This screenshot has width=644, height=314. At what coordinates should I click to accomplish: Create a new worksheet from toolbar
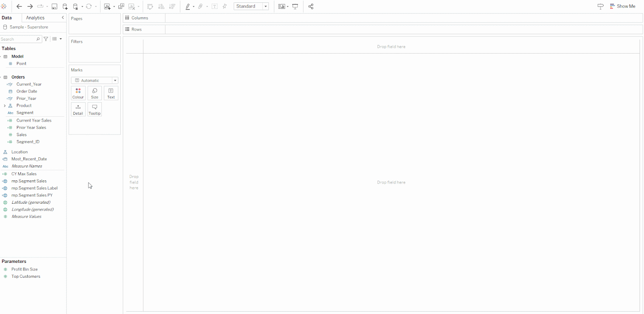[107, 6]
